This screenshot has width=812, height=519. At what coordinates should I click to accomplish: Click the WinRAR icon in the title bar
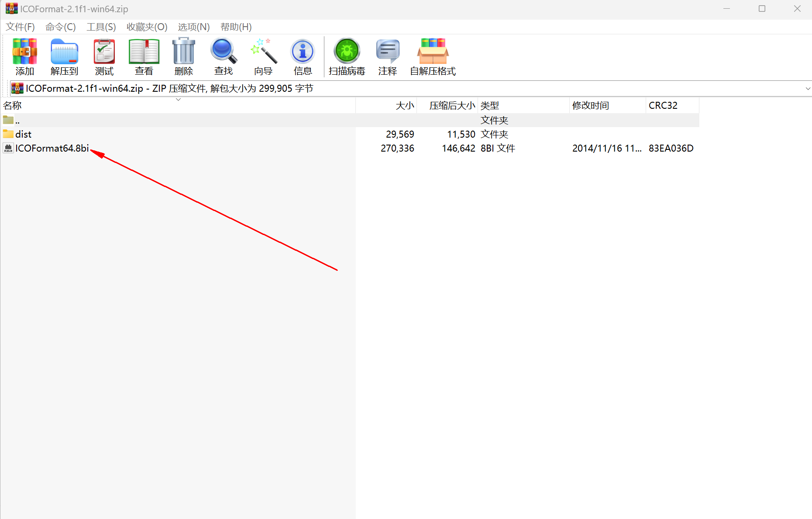point(12,9)
